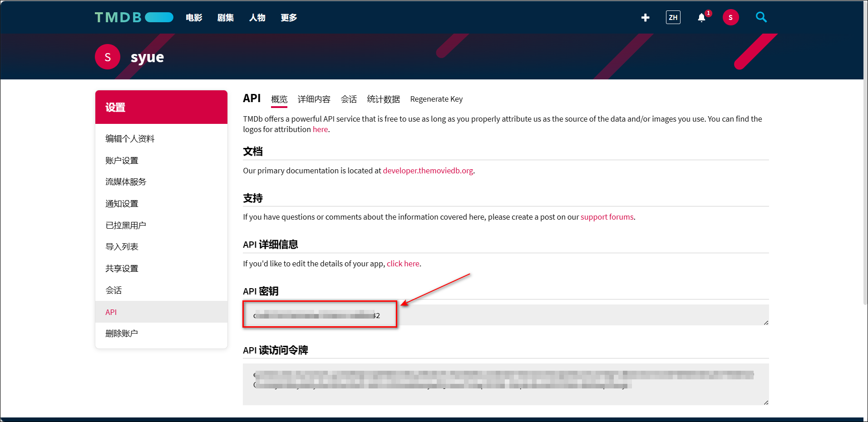Click the plus add-content icon
Image resolution: width=868 pixels, height=422 pixels.
point(645,18)
